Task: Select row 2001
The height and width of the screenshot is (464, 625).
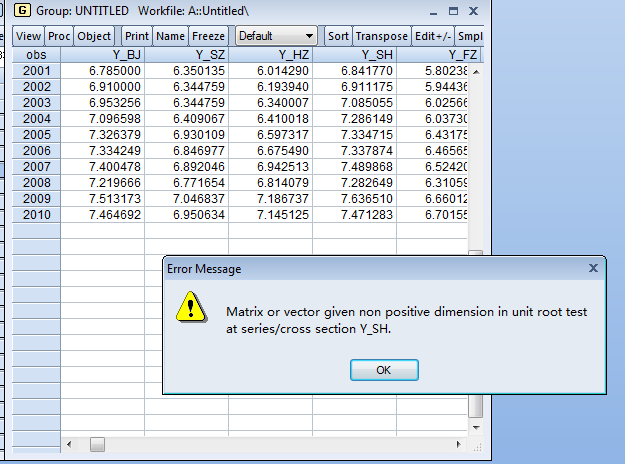Action: [x=36, y=71]
